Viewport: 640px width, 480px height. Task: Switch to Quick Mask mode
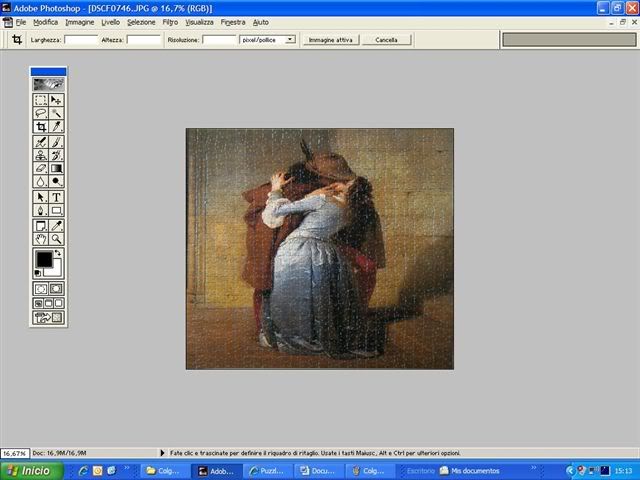pyautogui.click(x=56, y=289)
